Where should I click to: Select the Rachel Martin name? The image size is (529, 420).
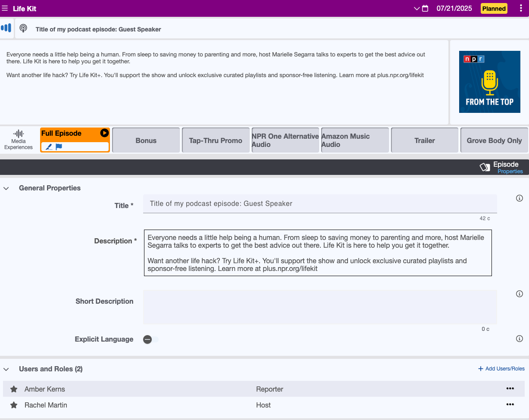(x=46, y=405)
